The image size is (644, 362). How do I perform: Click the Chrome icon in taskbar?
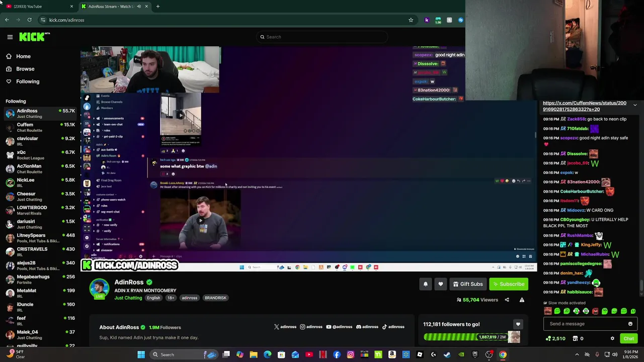tap(503, 354)
